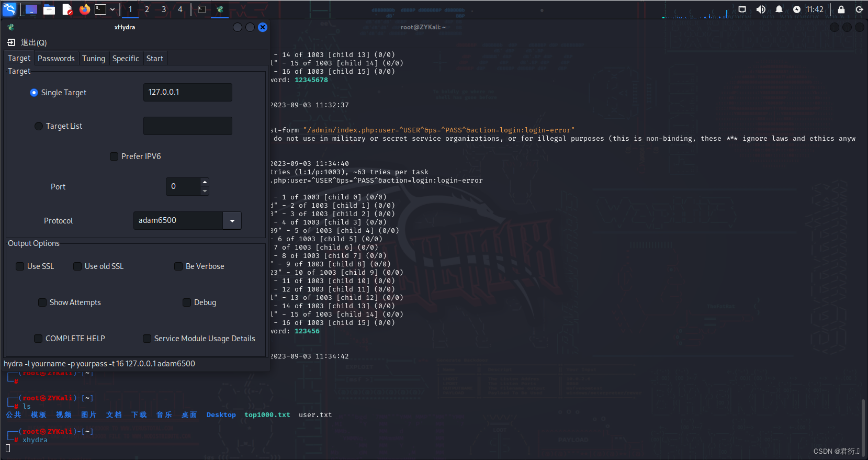Switch to the Target tab
Viewport: 868px width, 460px height.
(x=19, y=58)
